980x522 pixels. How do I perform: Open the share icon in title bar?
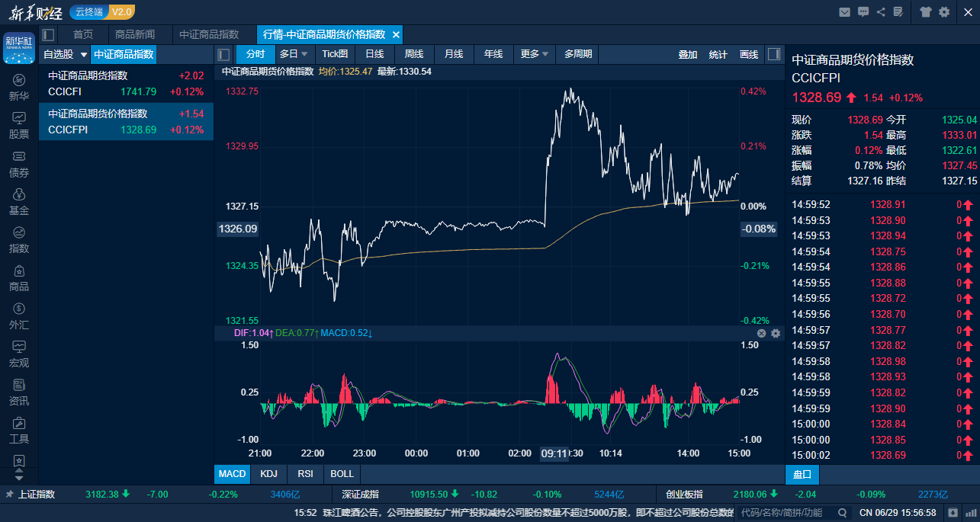(882, 11)
